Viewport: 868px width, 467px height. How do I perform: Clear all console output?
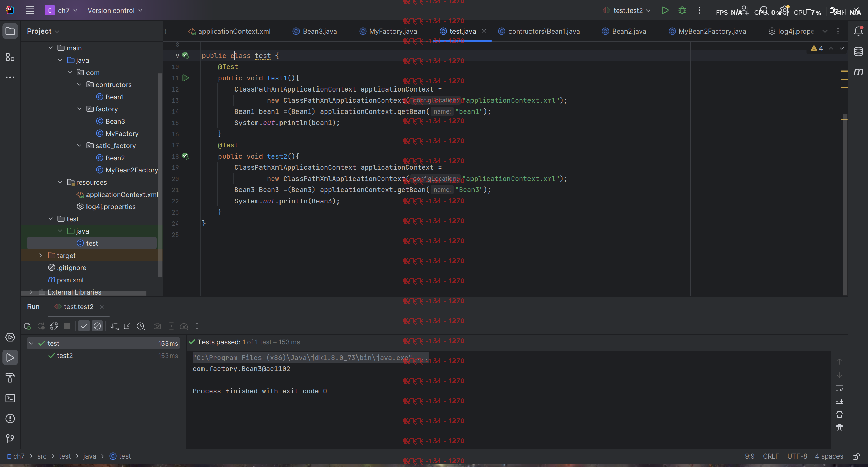pos(840,428)
